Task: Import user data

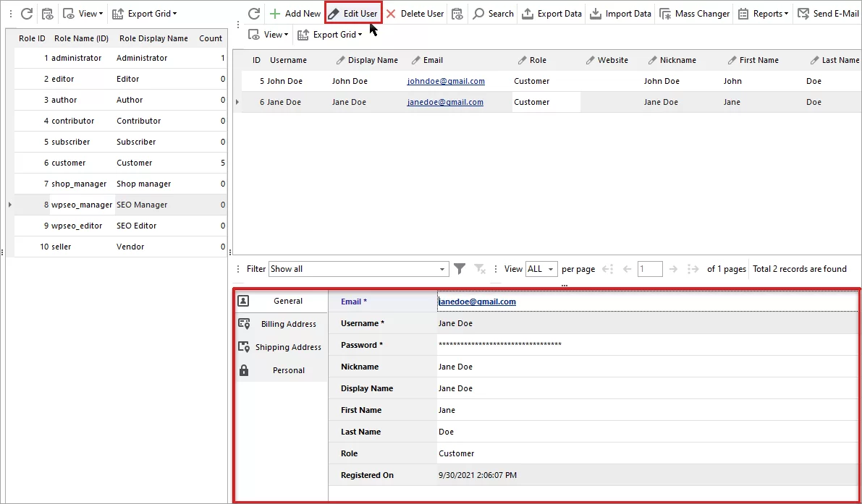Action: point(620,13)
